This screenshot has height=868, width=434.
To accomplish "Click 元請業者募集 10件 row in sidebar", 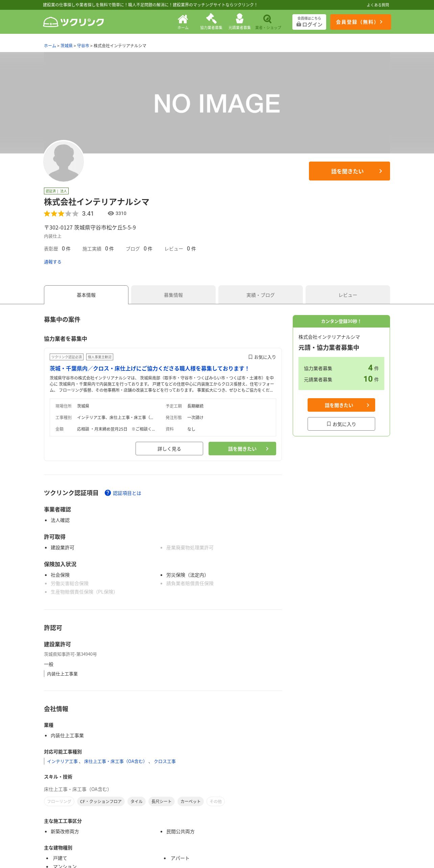I will coord(341,379).
